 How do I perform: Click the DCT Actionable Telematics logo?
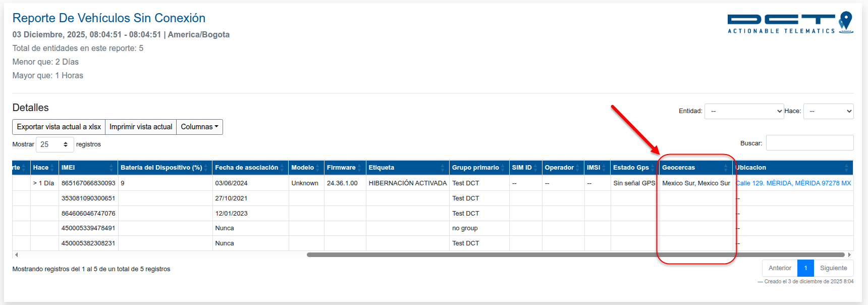pos(790,23)
